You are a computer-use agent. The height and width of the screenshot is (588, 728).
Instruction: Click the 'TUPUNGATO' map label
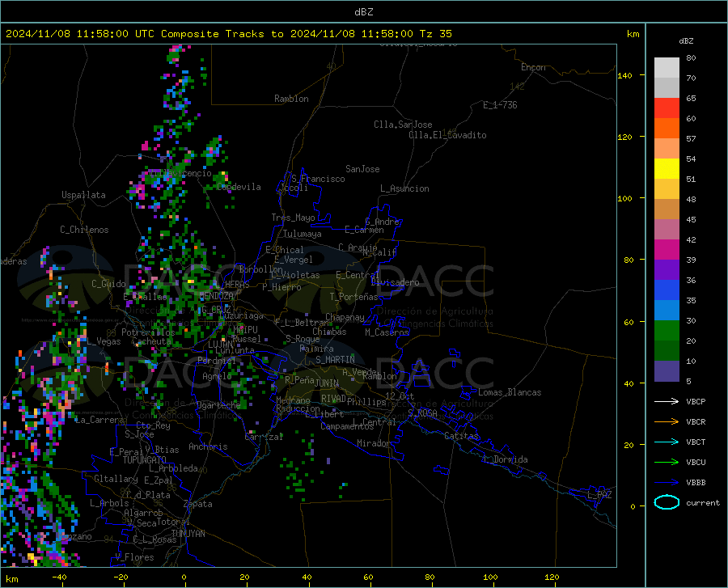[145, 460]
